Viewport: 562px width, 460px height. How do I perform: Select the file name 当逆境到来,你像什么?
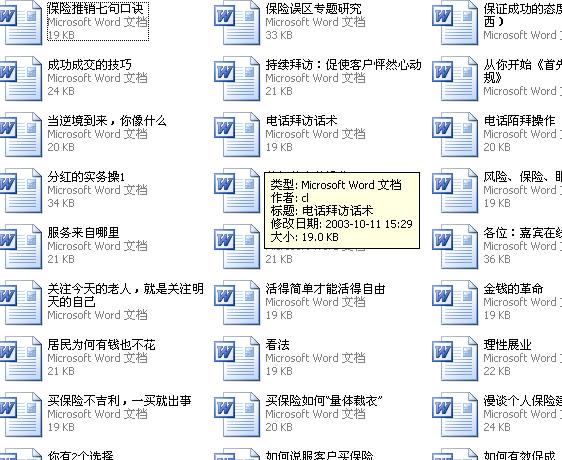107,121
